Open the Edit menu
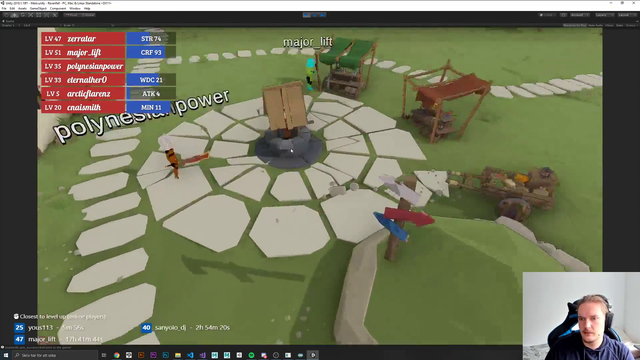The height and width of the screenshot is (360, 640). point(12,8)
